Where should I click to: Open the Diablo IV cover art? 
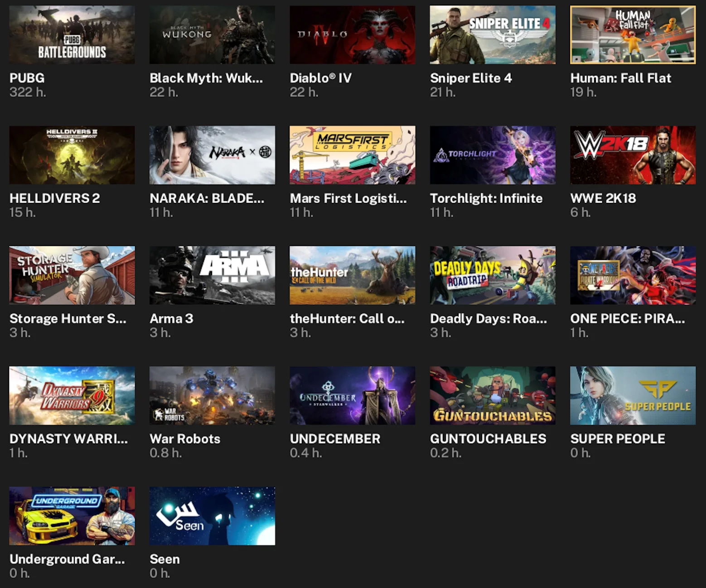coord(352,34)
